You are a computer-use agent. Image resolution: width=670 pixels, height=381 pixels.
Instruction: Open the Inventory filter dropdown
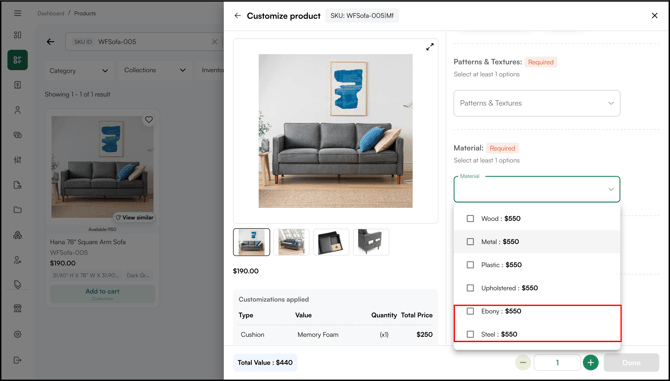click(209, 70)
